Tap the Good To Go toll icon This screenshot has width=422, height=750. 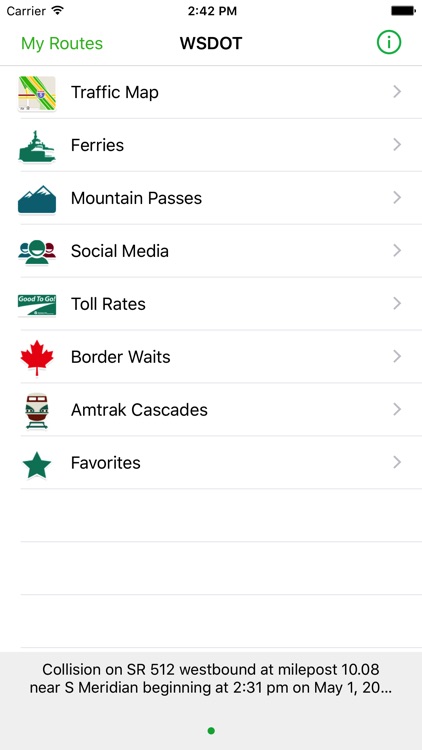[x=37, y=305]
